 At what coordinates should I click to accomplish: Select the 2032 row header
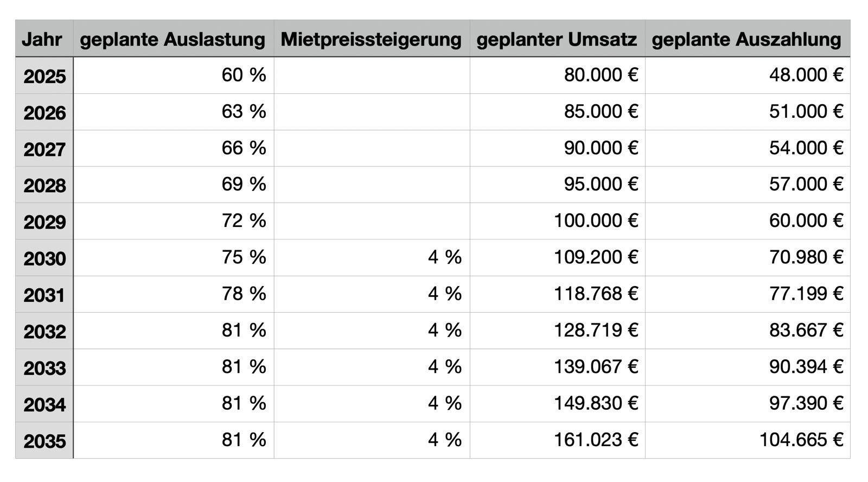click(x=44, y=331)
